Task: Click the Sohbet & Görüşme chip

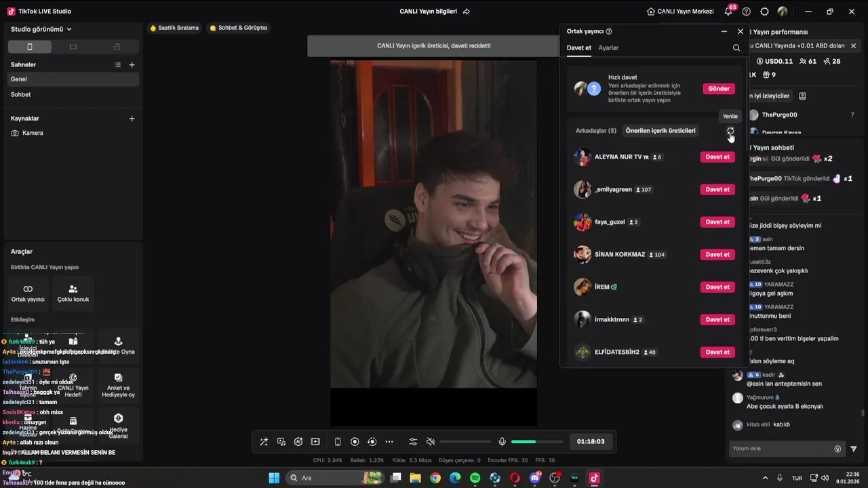Action: pyautogui.click(x=239, y=28)
